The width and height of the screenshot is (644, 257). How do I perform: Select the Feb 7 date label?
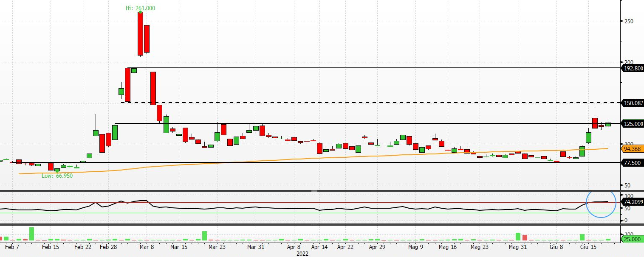pos(11,247)
